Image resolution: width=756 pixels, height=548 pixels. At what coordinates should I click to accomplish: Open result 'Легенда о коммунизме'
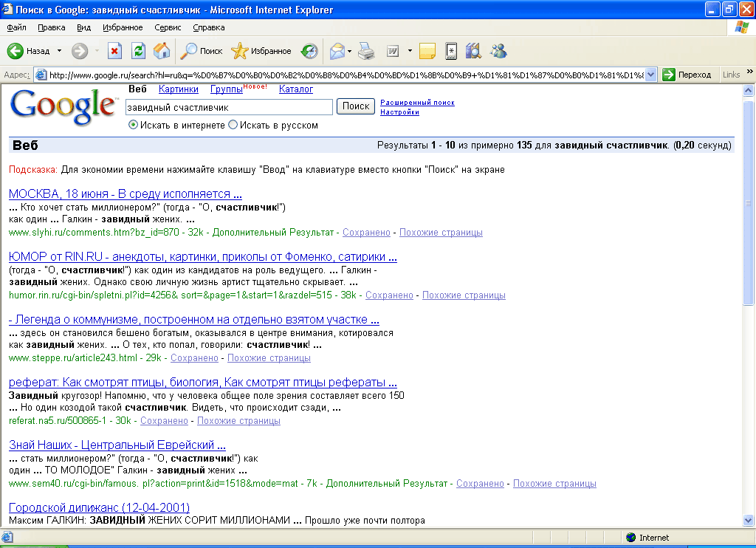tap(194, 319)
